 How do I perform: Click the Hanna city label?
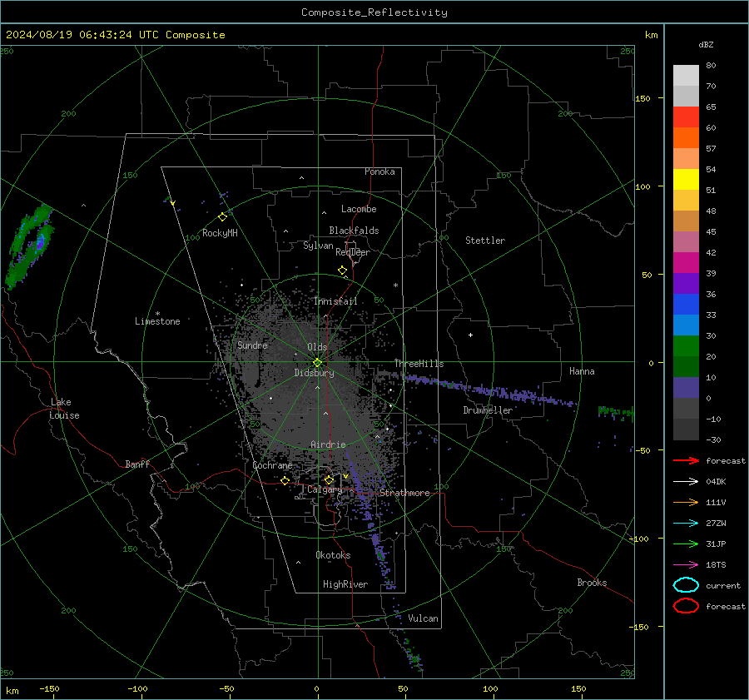[582, 371]
